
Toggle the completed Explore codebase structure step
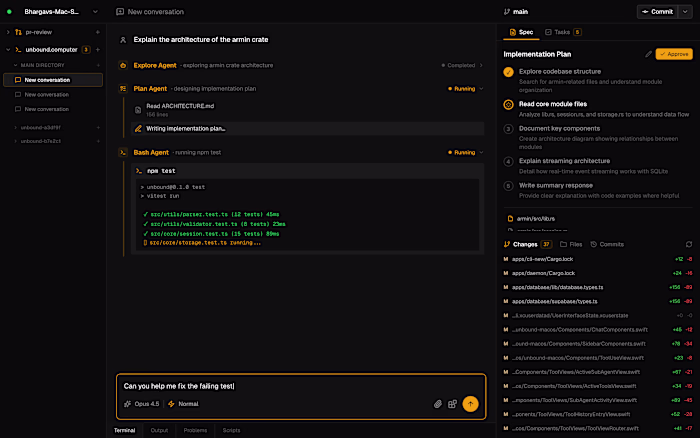point(509,72)
